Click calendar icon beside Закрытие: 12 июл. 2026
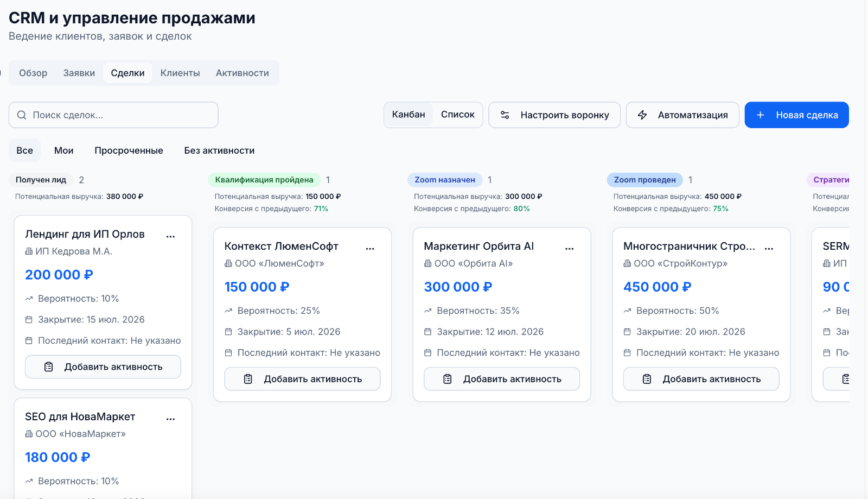The image size is (868, 499). [428, 332]
